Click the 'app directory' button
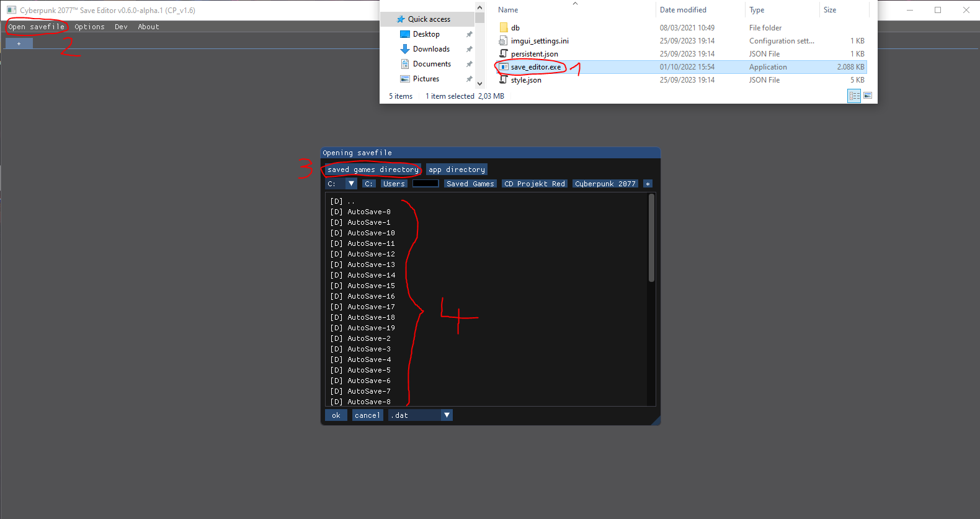 457,169
